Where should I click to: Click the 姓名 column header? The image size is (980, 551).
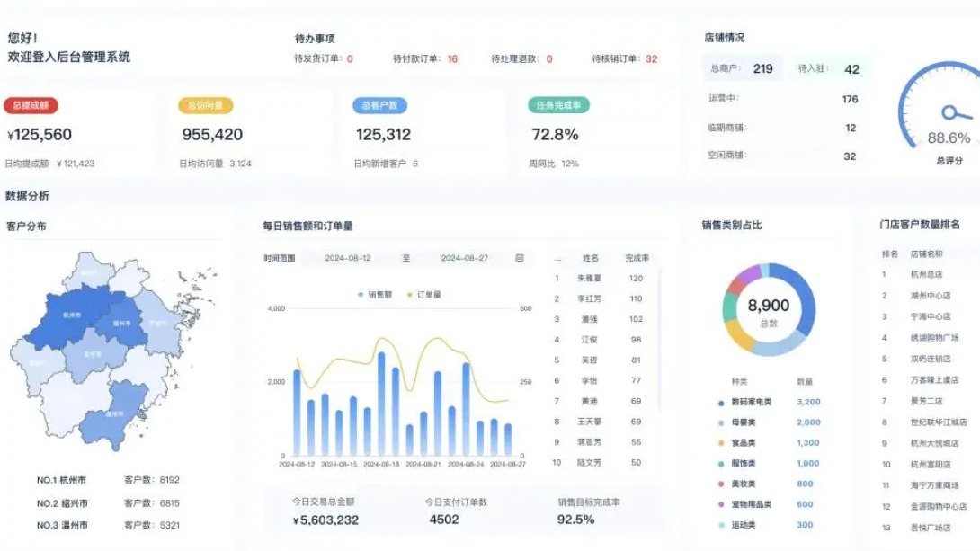coord(590,258)
